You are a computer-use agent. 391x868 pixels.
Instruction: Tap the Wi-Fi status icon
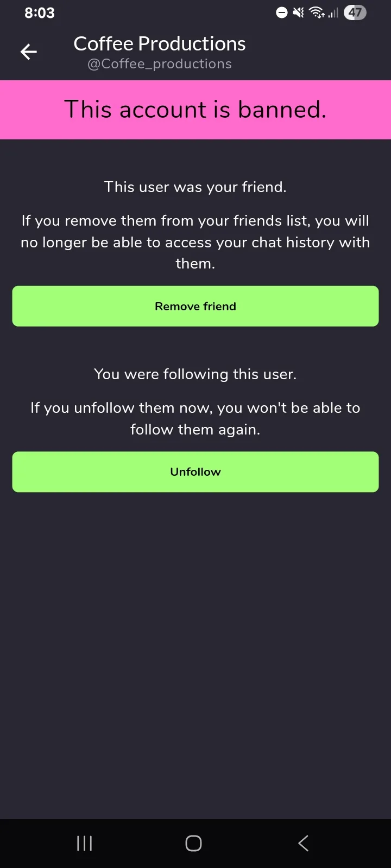(317, 12)
